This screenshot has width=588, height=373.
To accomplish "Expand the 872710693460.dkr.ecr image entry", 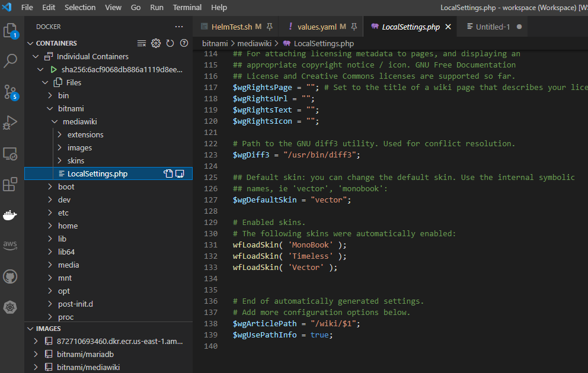I will point(36,341).
